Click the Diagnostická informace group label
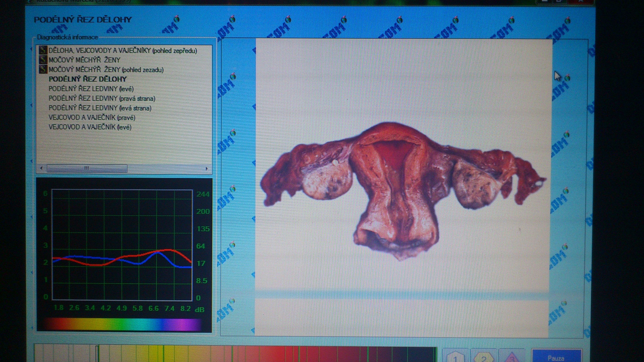This screenshot has height=362, width=644. [67, 37]
